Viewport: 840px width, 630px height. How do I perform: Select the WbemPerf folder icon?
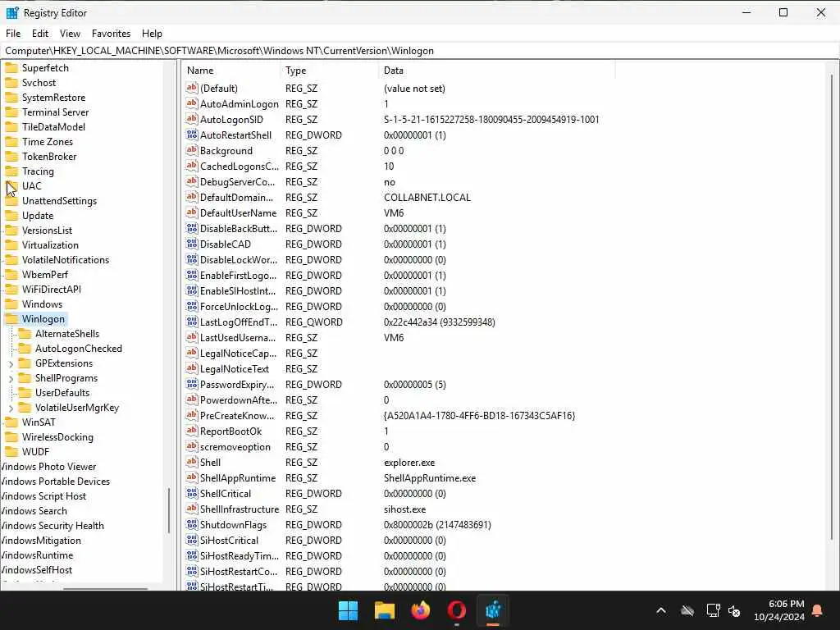pos(11,275)
